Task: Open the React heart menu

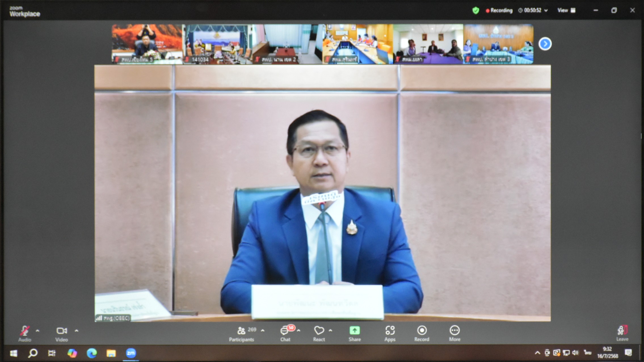Action: click(x=319, y=334)
